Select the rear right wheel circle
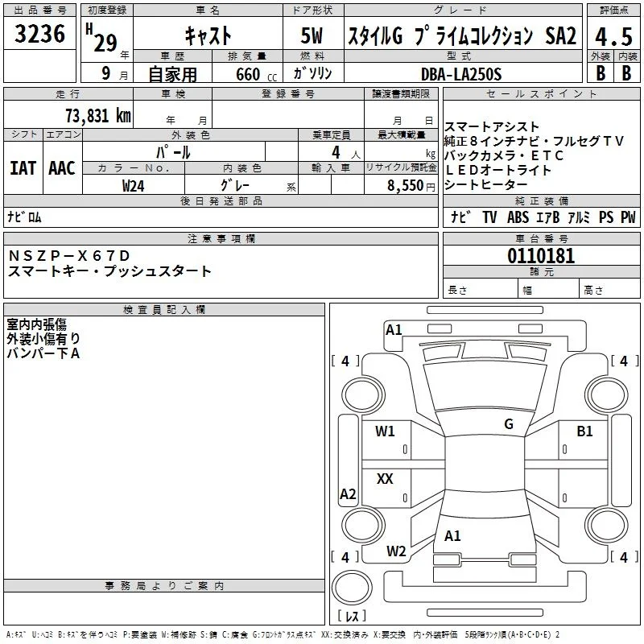This screenshot has width=644, height=644. [x=606, y=526]
